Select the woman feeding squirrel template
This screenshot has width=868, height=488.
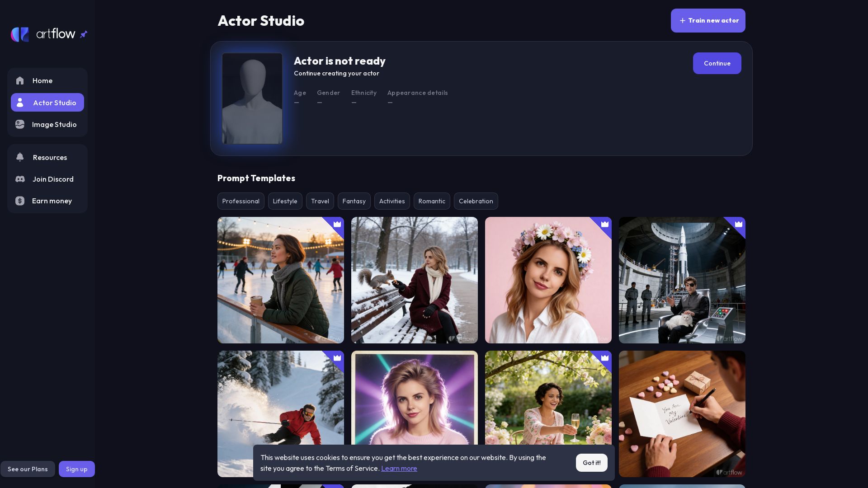(x=414, y=280)
